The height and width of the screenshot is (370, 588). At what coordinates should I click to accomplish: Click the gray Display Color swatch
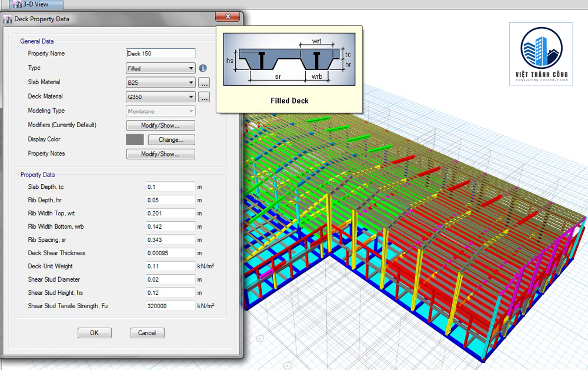point(135,140)
